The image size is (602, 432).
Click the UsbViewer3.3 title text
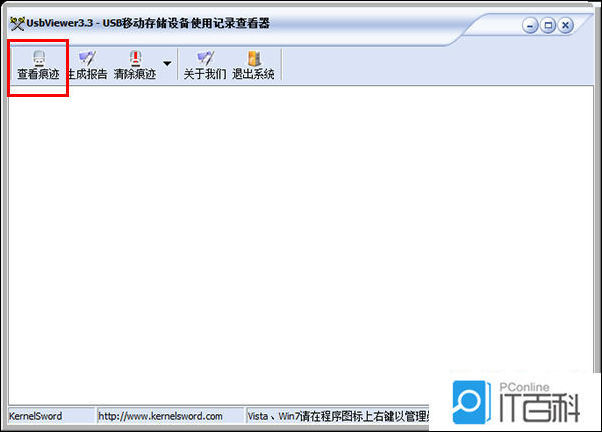148,23
